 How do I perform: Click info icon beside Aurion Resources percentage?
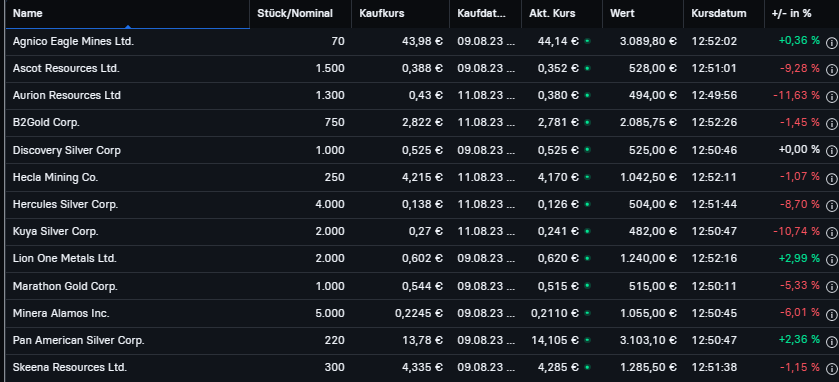tap(832, 97)
